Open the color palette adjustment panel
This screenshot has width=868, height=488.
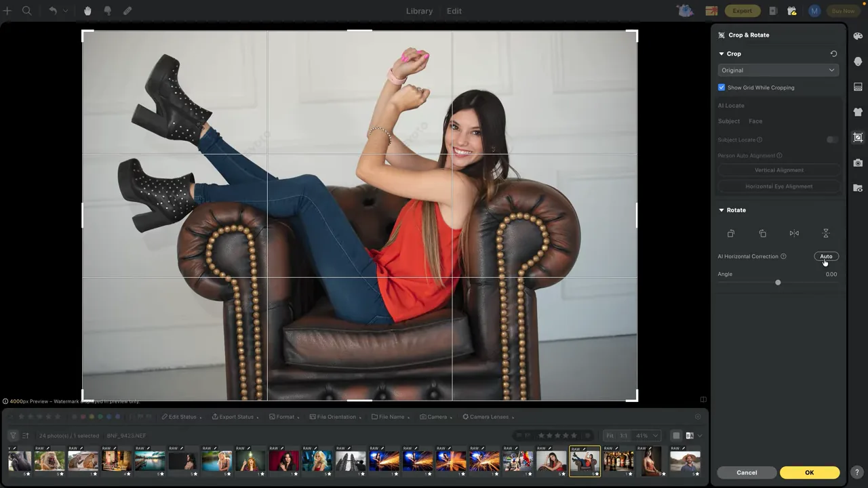pyautogui.click(x=858, y=36)
